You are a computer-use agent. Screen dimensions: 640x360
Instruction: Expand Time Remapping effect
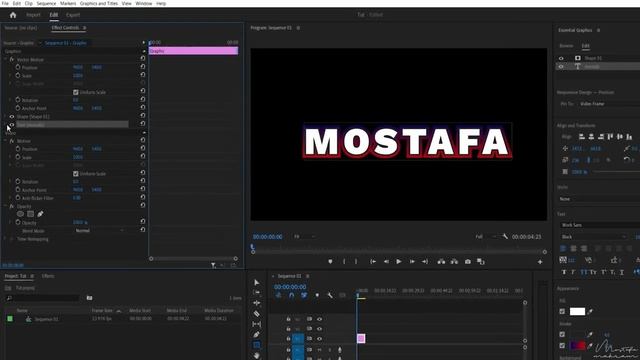[x=5, y=239]
